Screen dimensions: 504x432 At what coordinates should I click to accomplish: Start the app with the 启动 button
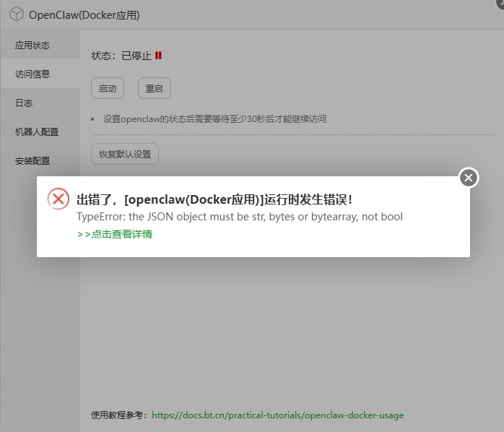coord(108,88)
